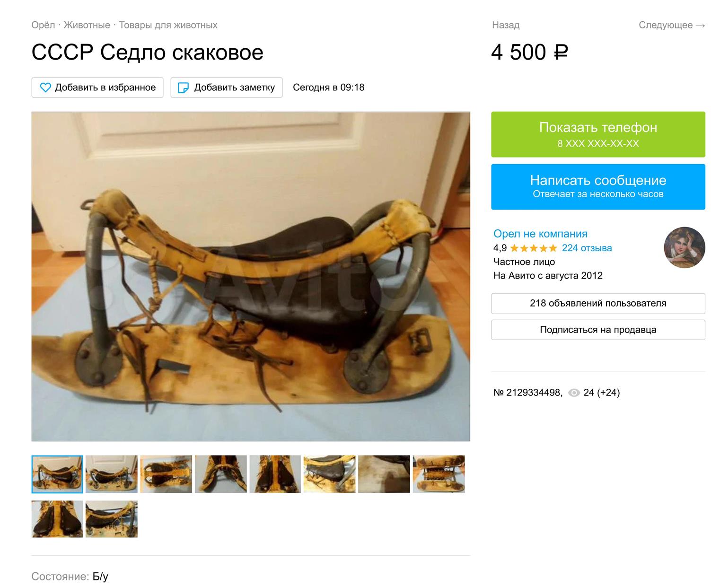The width and height of the screenshot is (711, 588).
Task: Click the eye views counter icon
Action: point(574,393)
